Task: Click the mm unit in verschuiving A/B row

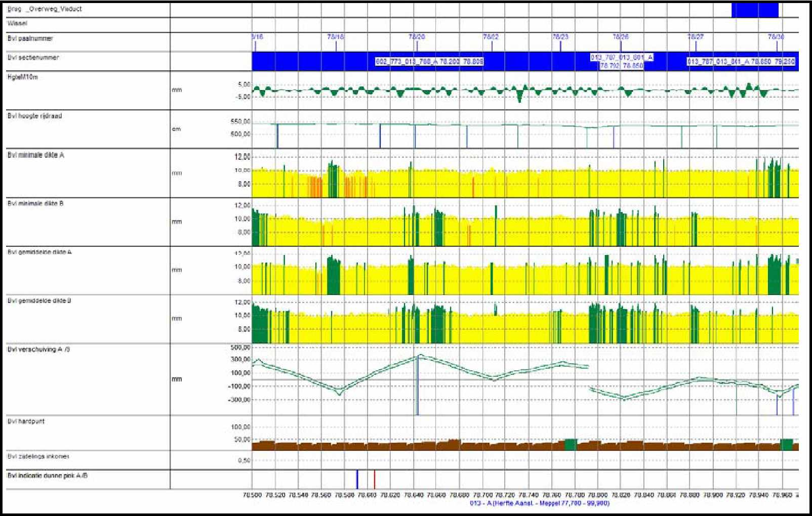Action: 177,379
